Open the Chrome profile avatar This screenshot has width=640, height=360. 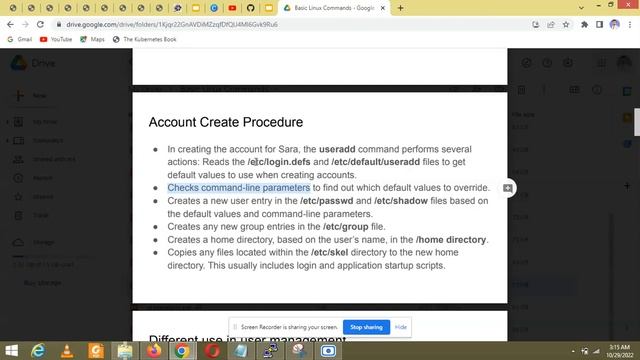tap(615, 24)
